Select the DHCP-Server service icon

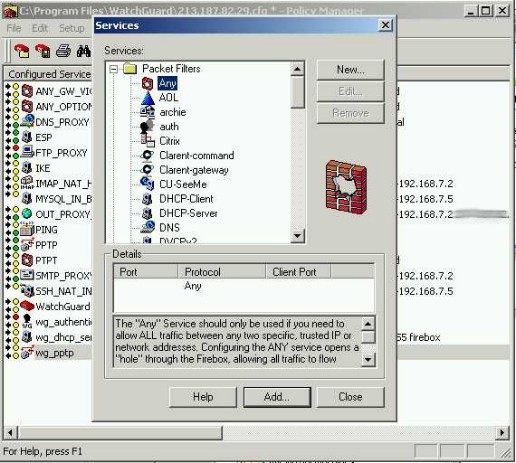pyautogui.click(x=147, y=213)
